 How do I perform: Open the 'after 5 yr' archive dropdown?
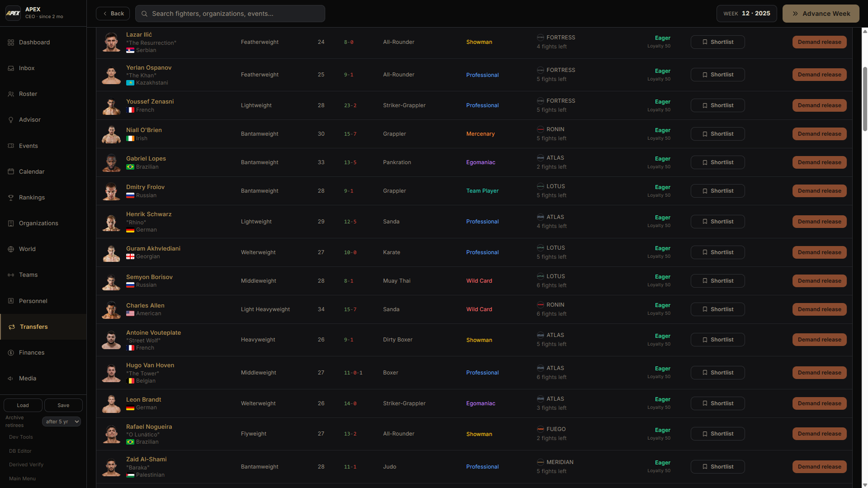coord(61,421)
